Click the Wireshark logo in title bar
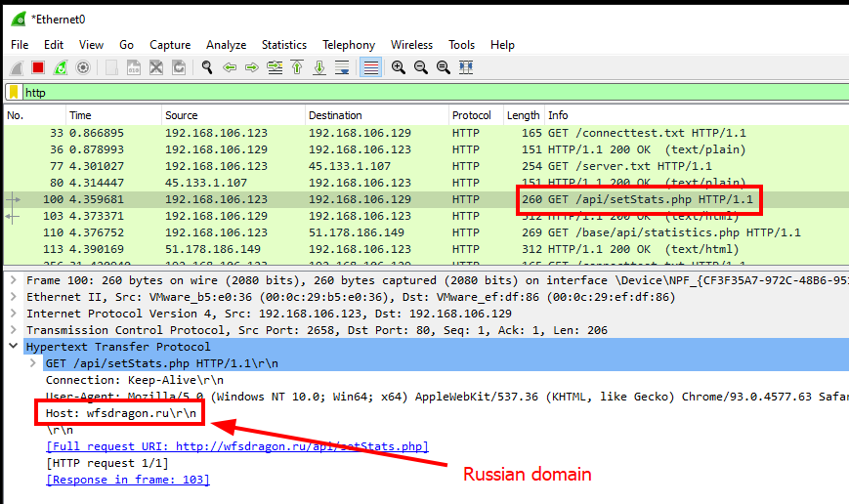This screenshot has height=504, width=849. point(19,20)
